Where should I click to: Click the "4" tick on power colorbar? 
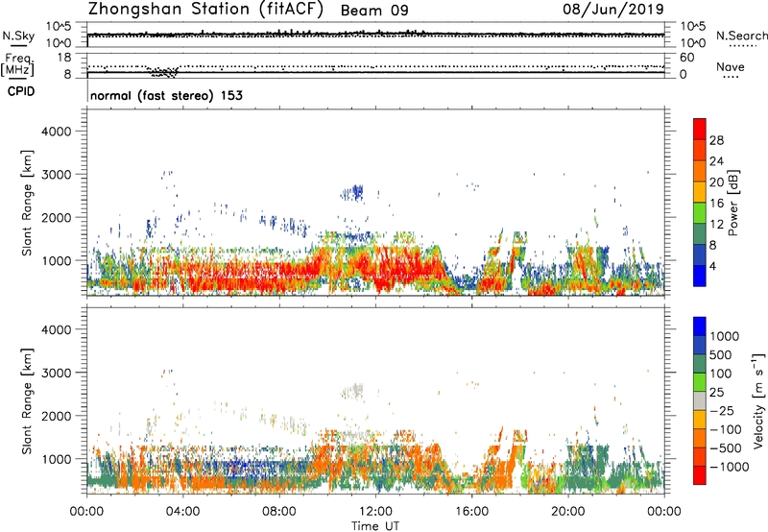click(712, 267)
